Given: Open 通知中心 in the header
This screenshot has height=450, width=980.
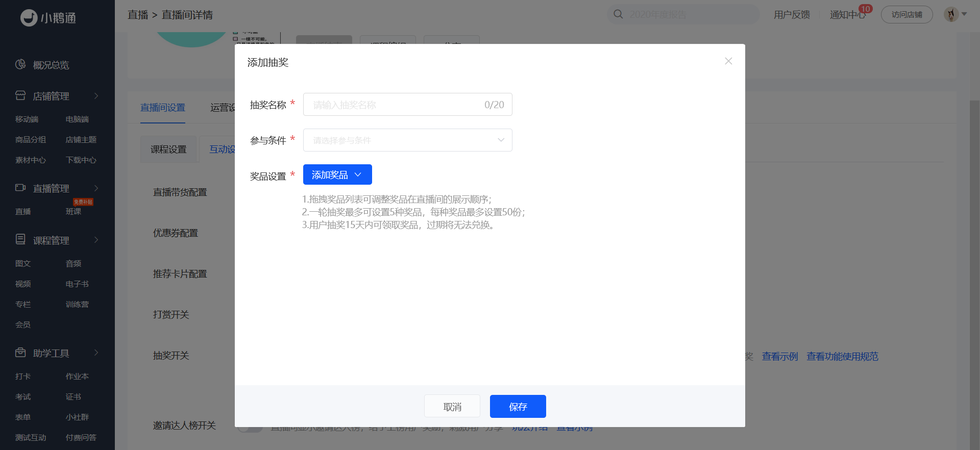Looking at the screenshot, I should (848, 14).
